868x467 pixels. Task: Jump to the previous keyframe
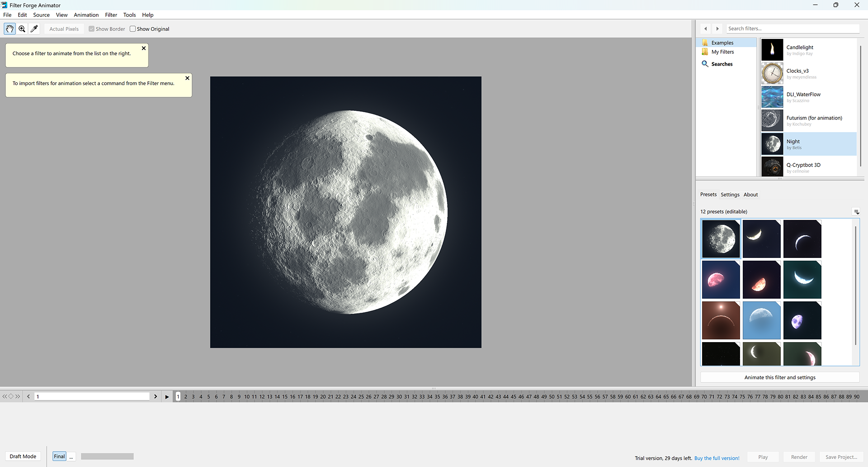(5, 396)
